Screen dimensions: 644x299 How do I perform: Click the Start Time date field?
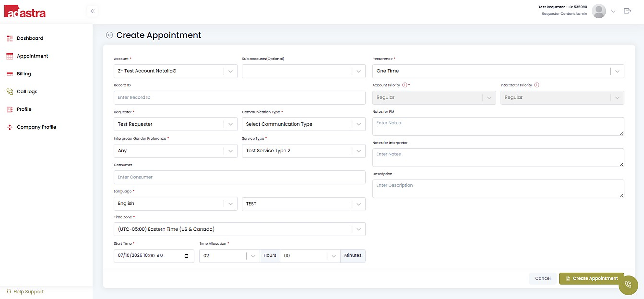pos(154,256)
